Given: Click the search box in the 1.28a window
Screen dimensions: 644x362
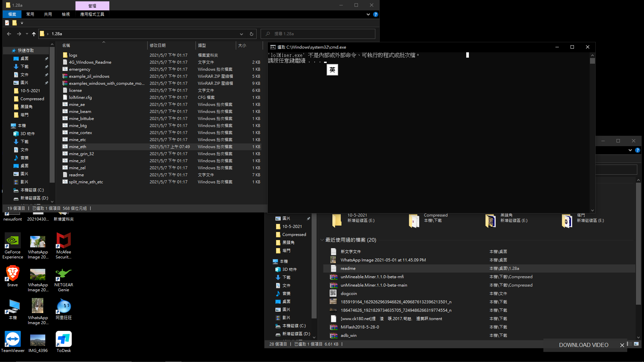Looking at the screenshot, I should pyautogui.click(x=318, y=34).
